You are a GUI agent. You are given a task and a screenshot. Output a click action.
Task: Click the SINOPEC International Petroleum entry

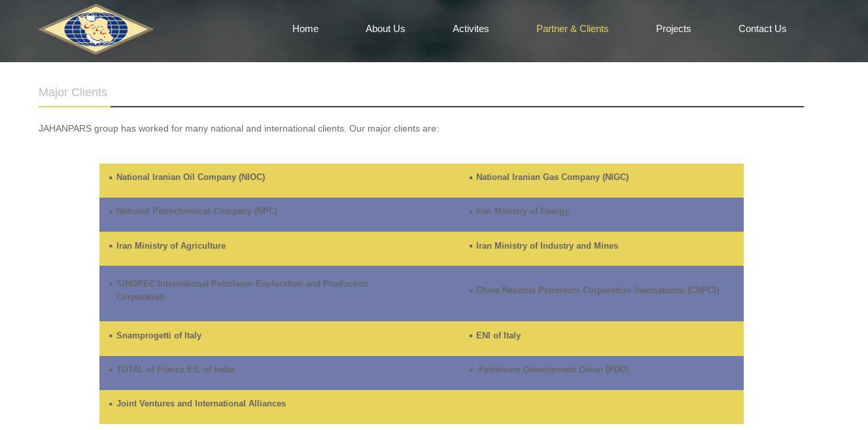coord(242,290)
